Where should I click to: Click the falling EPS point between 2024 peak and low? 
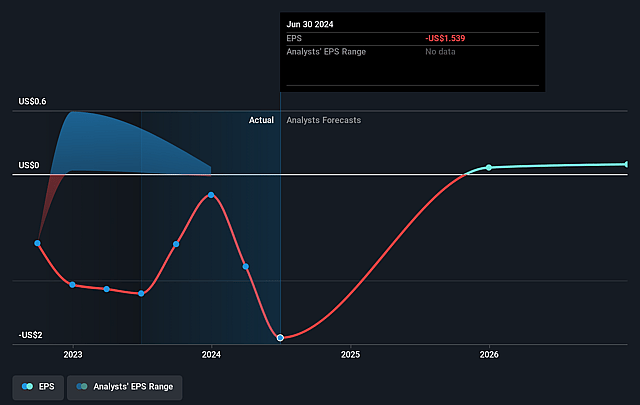[x=246, y=266]
